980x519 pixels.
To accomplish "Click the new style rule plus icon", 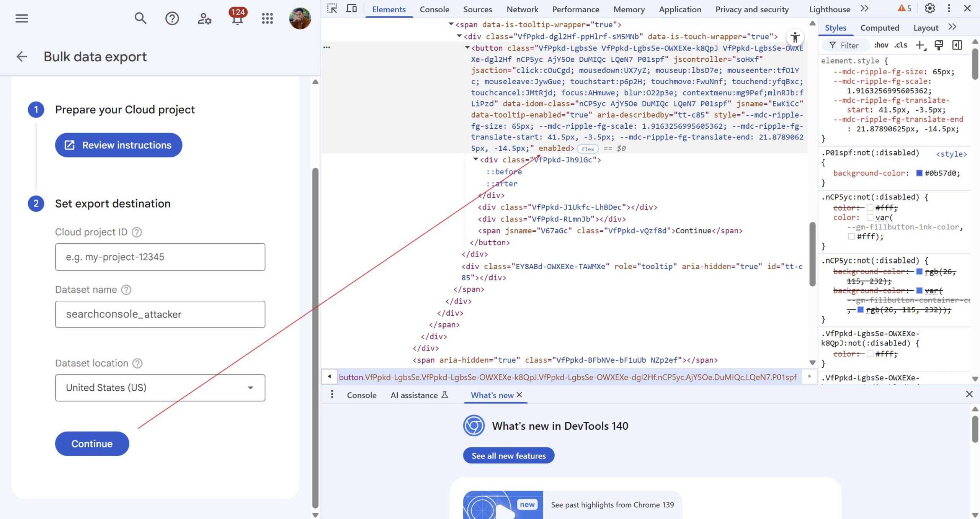I will [920, 45].
